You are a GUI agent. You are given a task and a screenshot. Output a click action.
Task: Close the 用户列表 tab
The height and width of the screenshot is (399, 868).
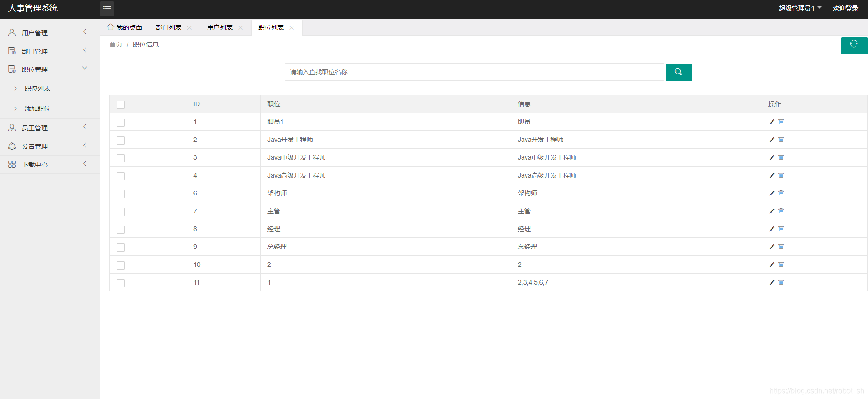click(240, 27)
